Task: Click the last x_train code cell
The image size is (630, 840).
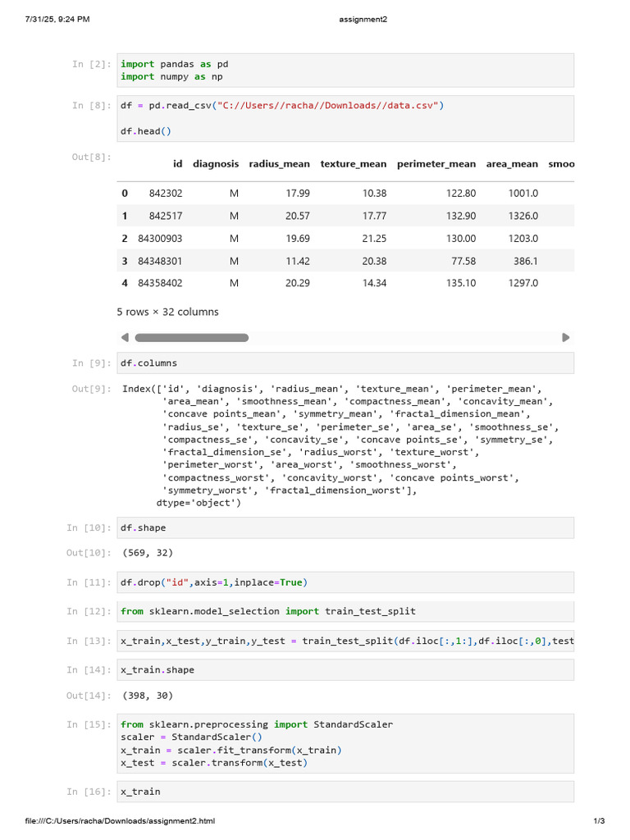Action: [345, 792]
